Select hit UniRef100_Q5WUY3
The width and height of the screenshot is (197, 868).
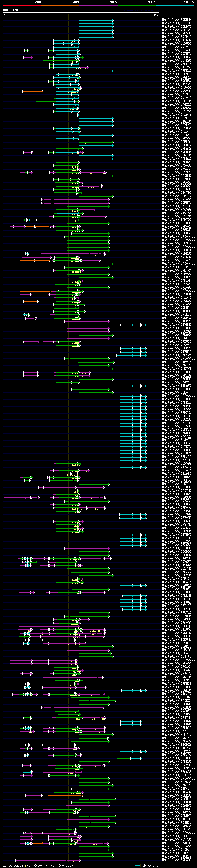pyautogui.click(x=177, y=816)
